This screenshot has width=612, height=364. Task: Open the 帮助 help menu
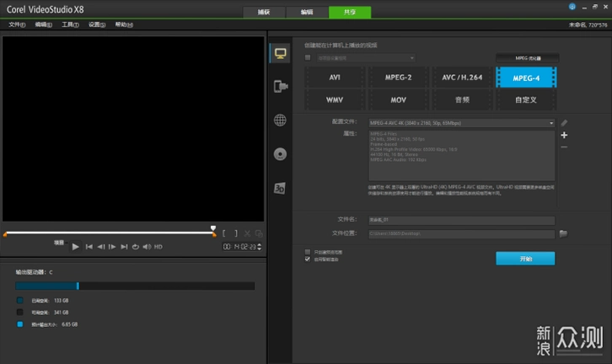click(124, 24)
